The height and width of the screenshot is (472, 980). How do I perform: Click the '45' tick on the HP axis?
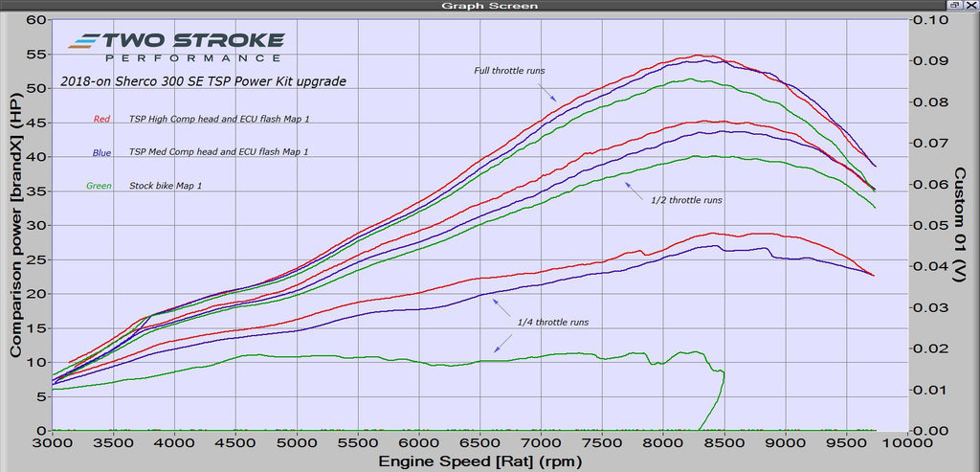click(37, 123)
